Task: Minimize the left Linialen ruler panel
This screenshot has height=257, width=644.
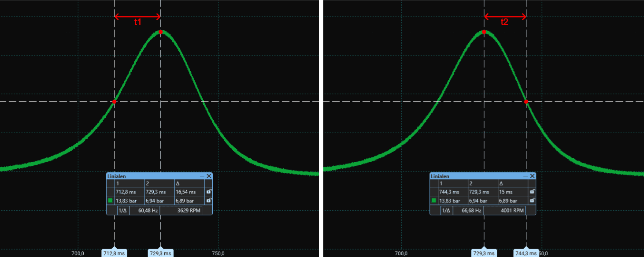Action: coord(202,176)
